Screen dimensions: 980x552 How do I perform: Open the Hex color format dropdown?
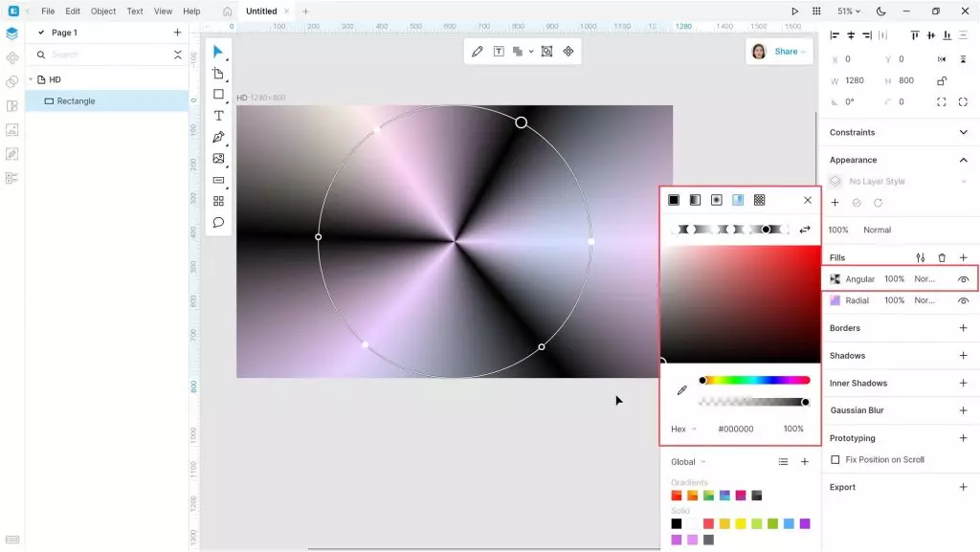click(x=683, y=429)
